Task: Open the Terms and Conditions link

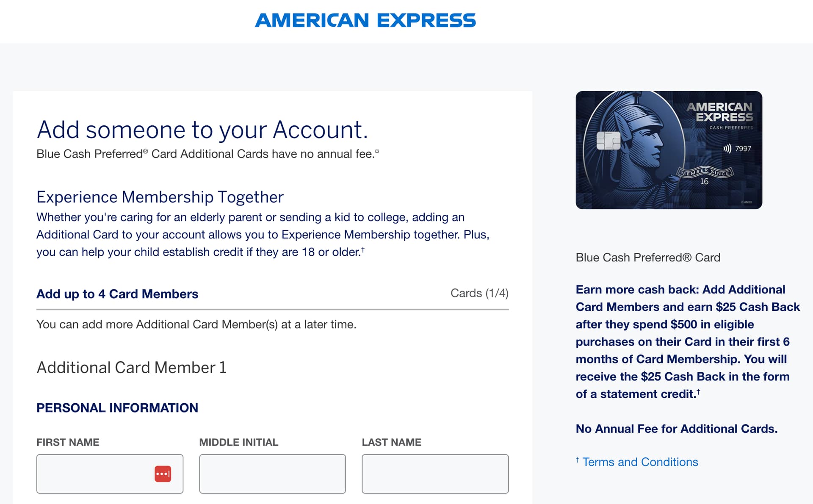Action: click(640, 462)
